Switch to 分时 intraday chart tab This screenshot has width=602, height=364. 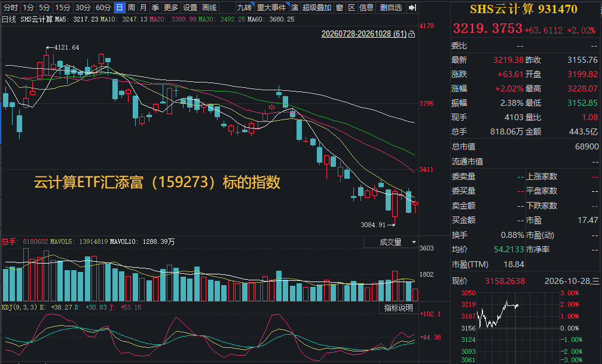10,8
